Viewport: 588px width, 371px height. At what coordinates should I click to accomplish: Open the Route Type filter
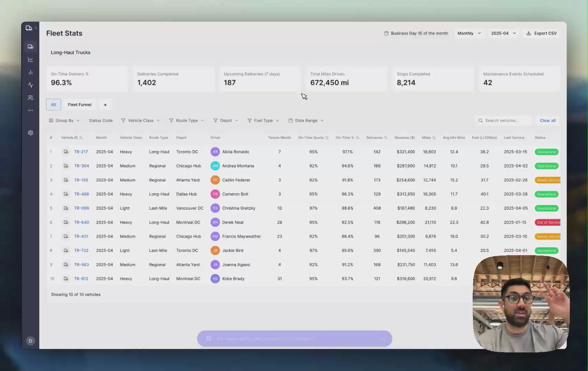click(x=187, y=121)
